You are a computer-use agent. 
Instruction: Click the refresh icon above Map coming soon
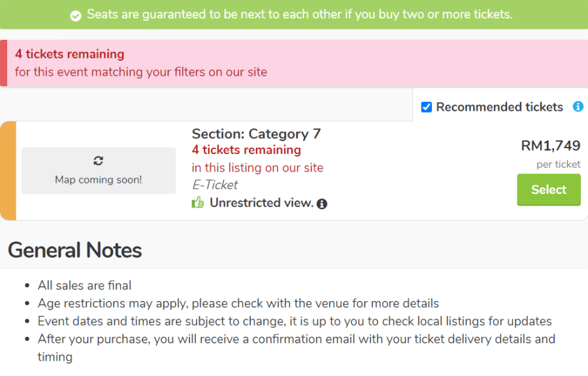[98, 161]
